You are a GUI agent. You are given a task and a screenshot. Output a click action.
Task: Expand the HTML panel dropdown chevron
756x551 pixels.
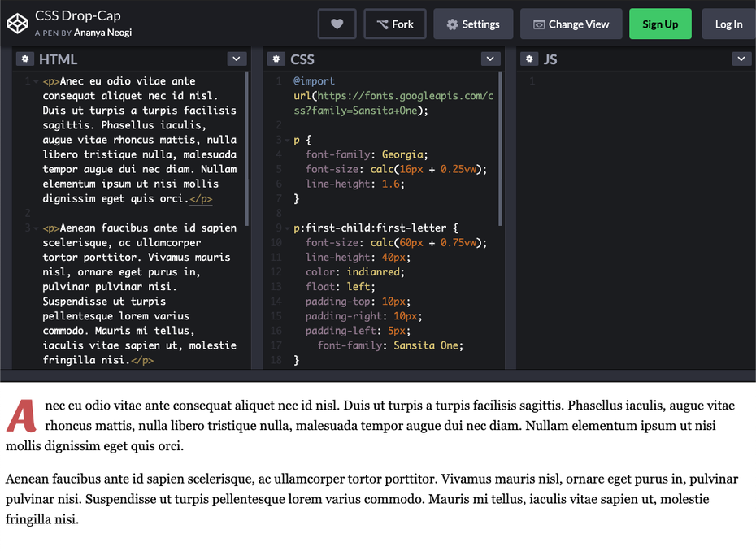click(x=237, y=59)
